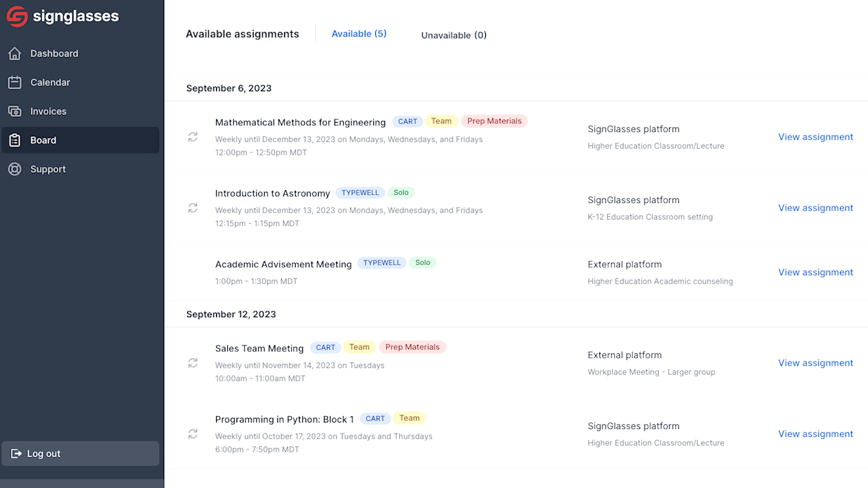Go to Dashboard in sidebar

coord(80,53)
